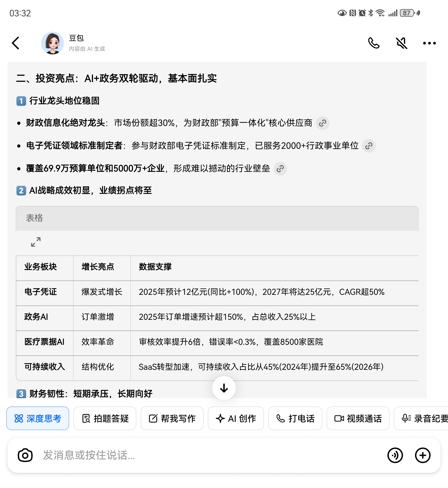Open camera icon in message bar
The width and height of the screenshot is (448, 488).
tap(25, 455)
